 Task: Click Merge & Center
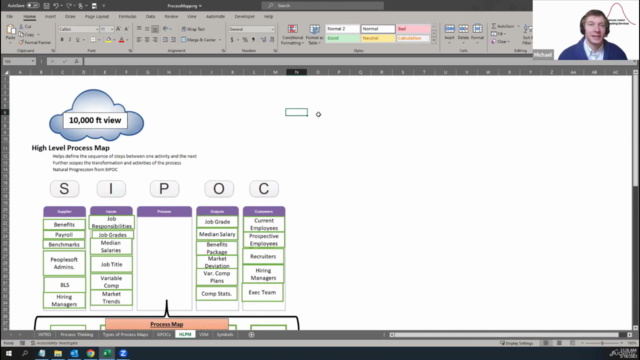pos(198,40)
